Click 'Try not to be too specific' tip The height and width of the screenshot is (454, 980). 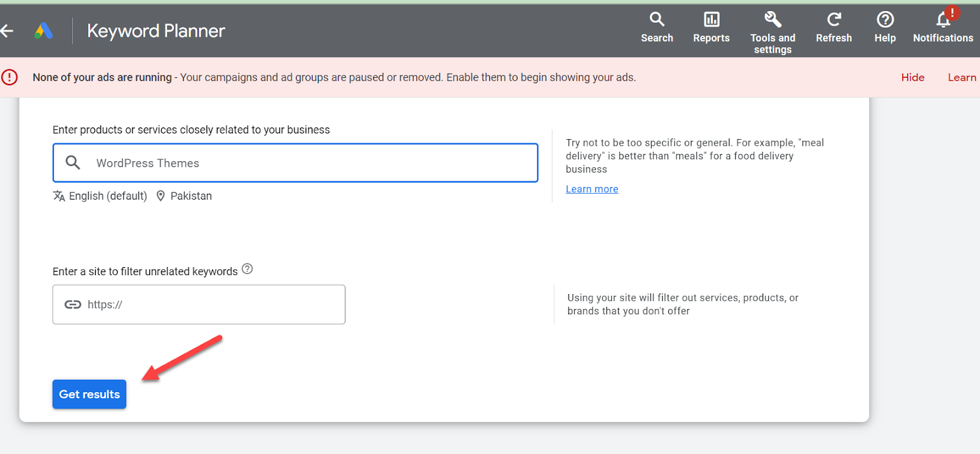coord(695,156)
